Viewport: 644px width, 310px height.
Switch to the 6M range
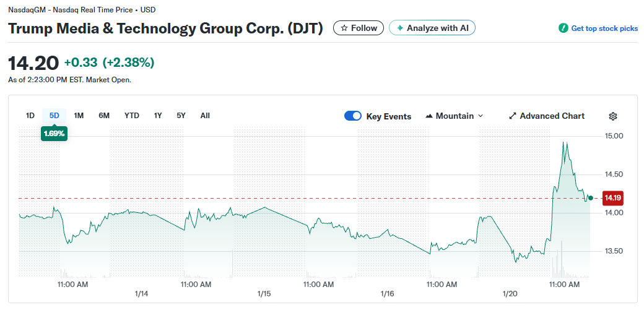pyautogui.click(x=104, y=116)
